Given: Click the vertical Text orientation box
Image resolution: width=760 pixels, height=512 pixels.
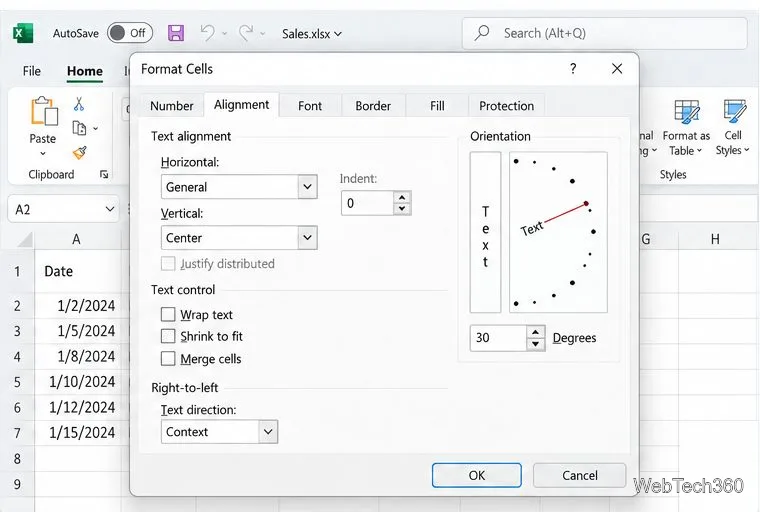Looking at the screenshot, I should coord(485,232).
